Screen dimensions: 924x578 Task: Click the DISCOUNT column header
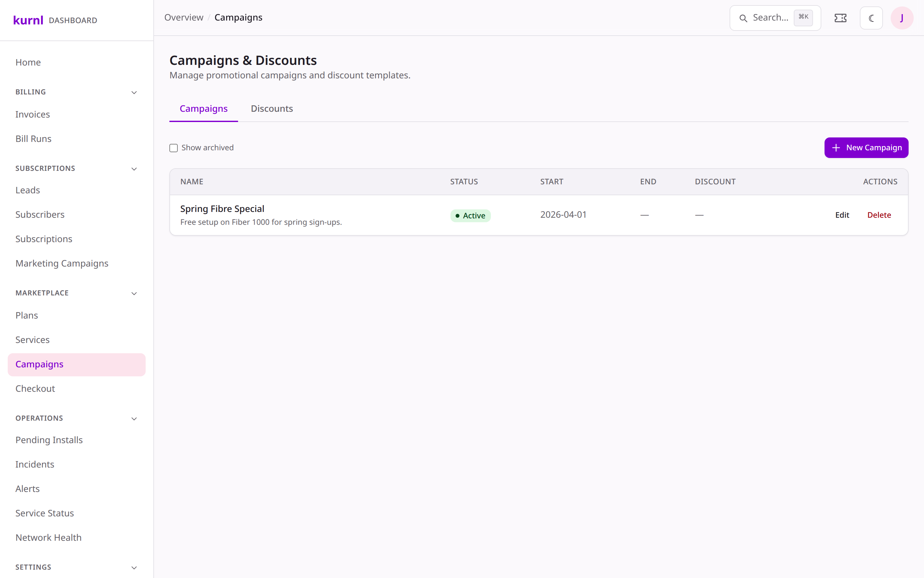[715, 182]
